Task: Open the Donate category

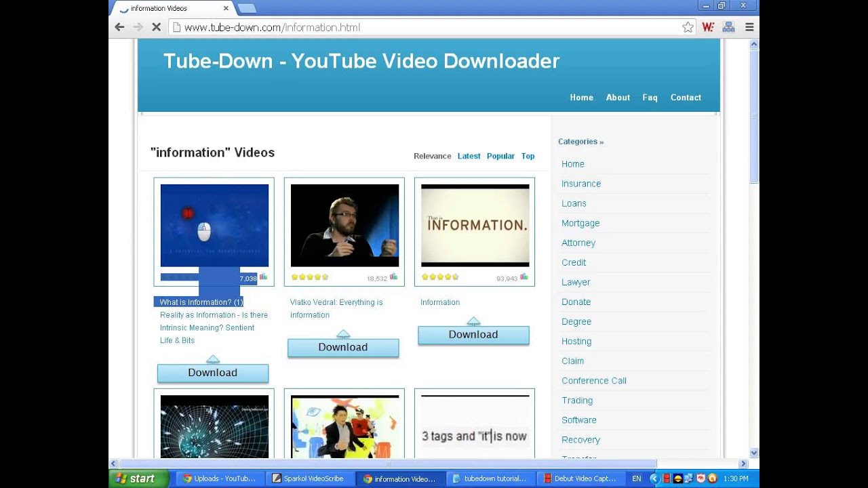Action: pyautogui.click(x=576, y=302)
